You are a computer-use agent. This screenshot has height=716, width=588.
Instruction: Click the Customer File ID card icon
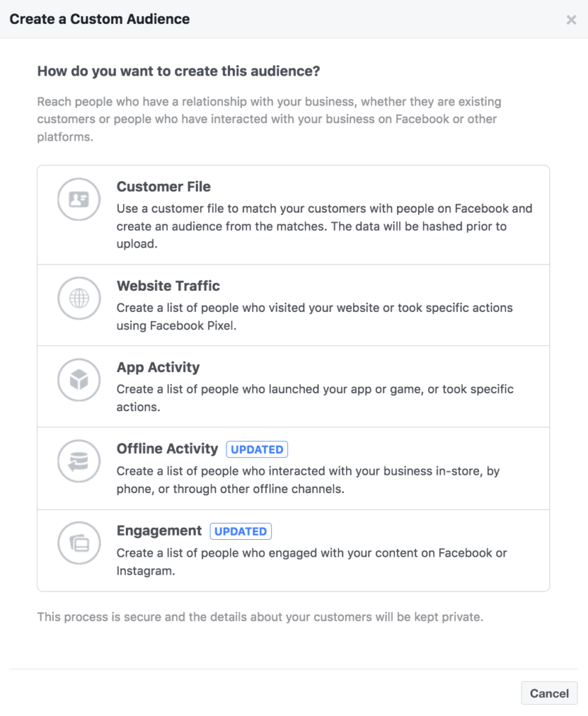[x=79, y=199]
